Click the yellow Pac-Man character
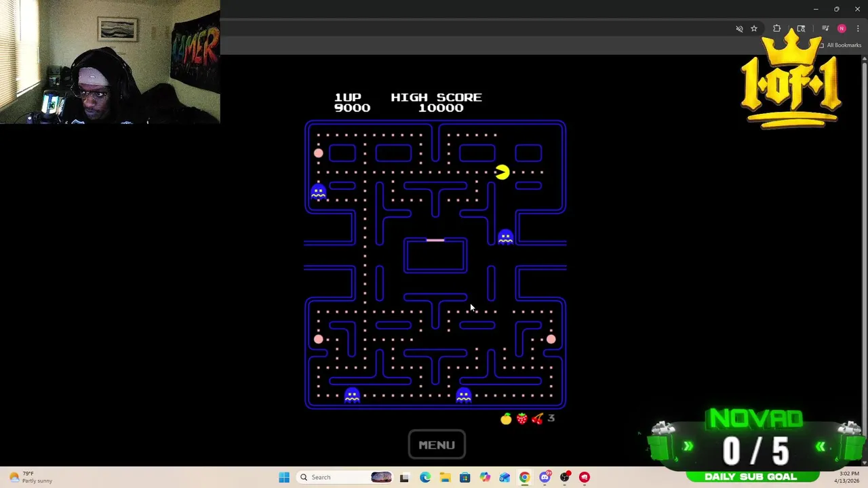This screenshot has height=488, width=868. coord(502,172)
